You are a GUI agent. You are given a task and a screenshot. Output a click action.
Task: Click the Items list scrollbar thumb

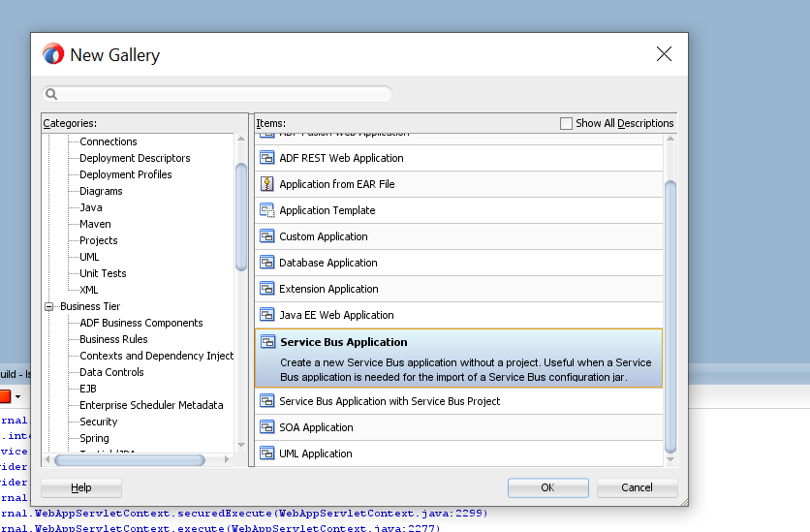(670, 317)
